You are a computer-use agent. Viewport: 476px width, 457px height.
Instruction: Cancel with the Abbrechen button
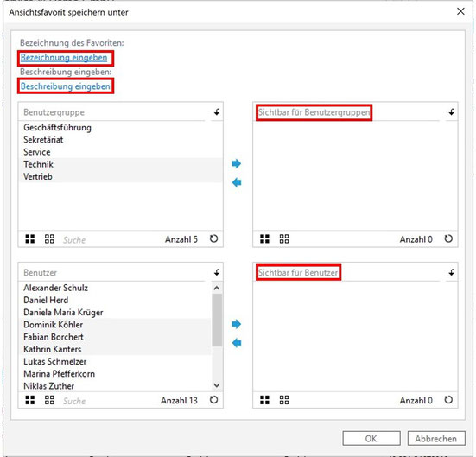pos(436,439)
